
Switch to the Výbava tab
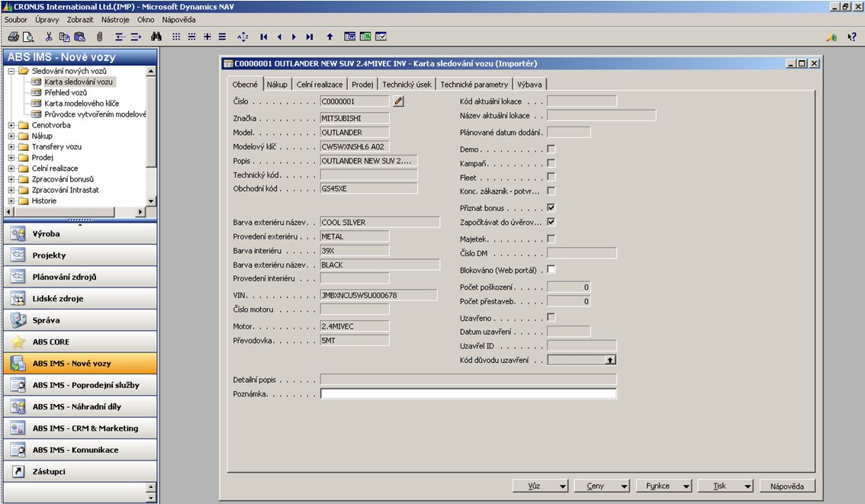[529, 85]
